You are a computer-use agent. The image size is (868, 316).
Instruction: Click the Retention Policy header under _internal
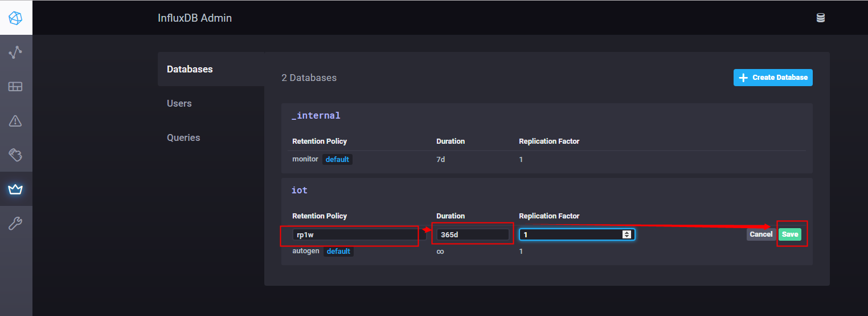[320, 141]
